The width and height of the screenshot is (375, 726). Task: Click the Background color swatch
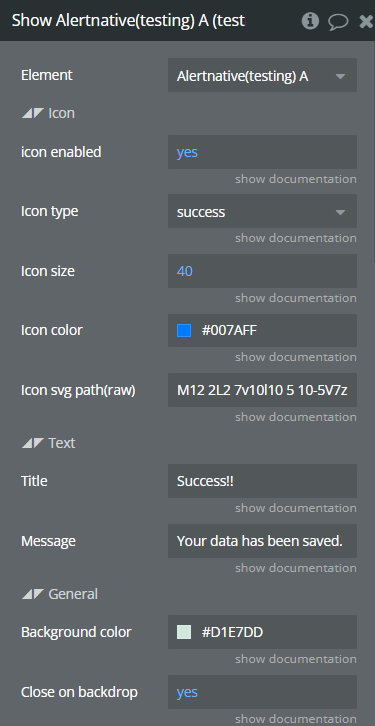pyautogui.click(x=184, y=632)
